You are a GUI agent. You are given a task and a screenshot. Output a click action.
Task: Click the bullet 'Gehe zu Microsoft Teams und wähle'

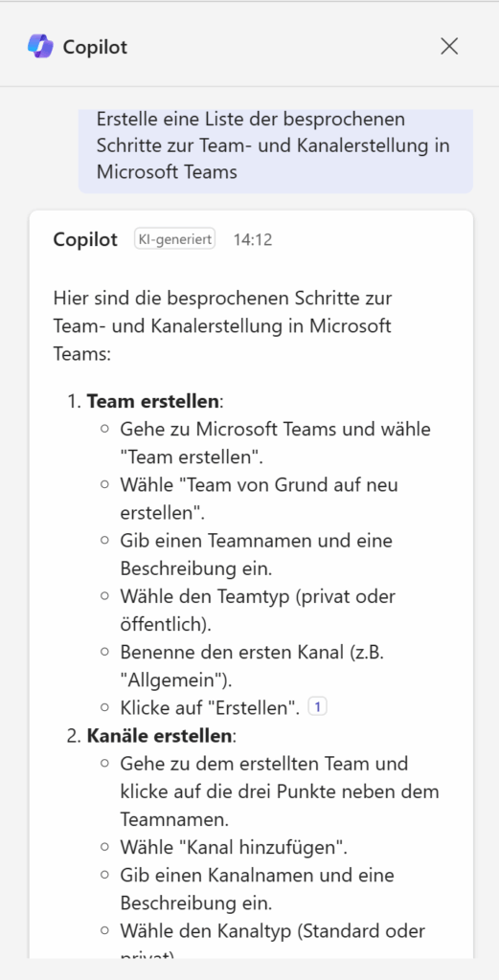tap(275, 443)
